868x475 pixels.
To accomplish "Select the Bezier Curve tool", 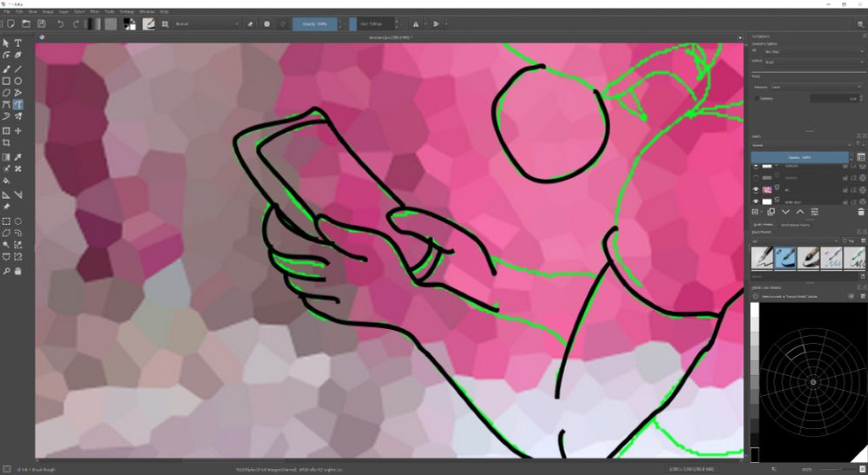I will click(6, 104).
